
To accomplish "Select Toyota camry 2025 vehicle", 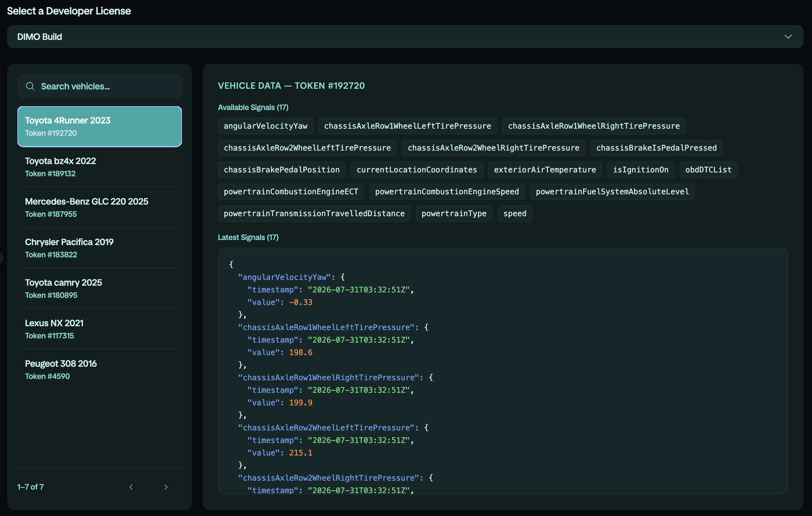I will click(99, 289).
